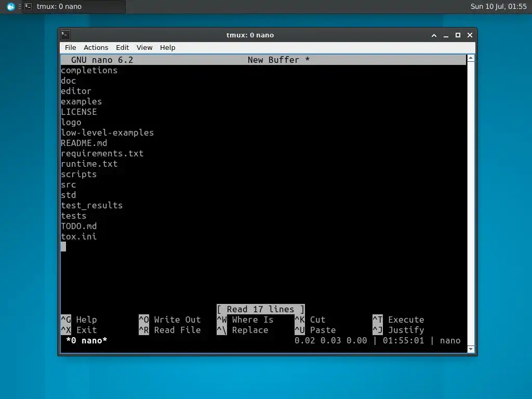Open the Actions menu
The image size is (532, 399).
click(96, 47)
